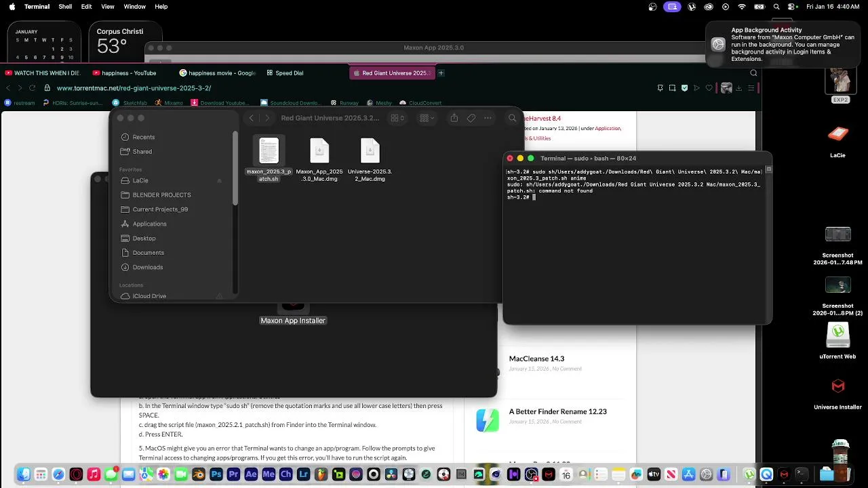The image size is (868, 488).
Task: Open Finder group-by options dropdown
Action: click(x=427, y=118)
